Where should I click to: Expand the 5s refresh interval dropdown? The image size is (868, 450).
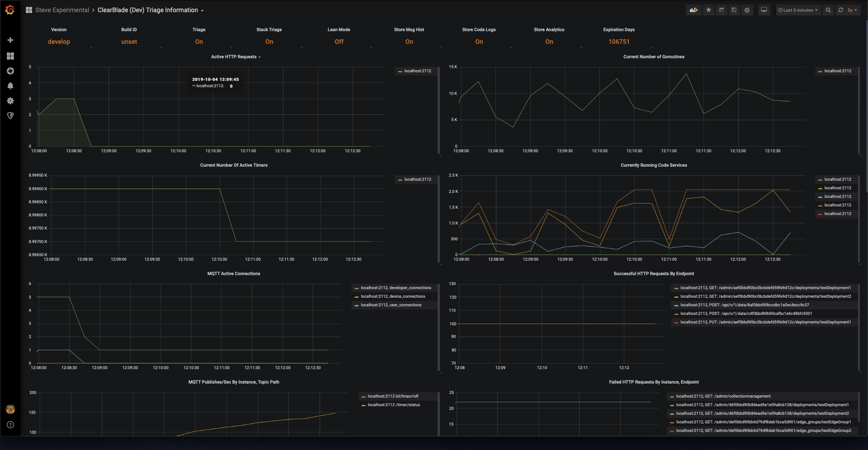pyautogui.click(x=852, y=10)
